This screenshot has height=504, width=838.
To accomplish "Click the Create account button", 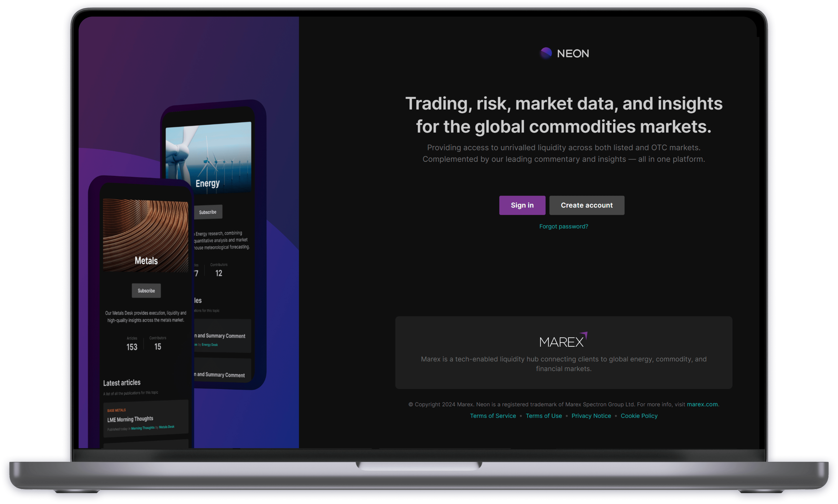I will 587,205.
